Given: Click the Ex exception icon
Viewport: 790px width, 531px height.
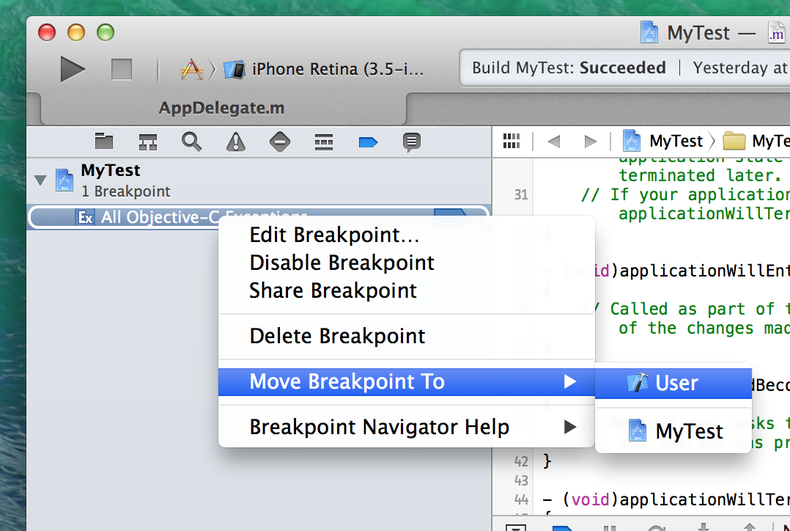Looking at the screenshot, I should tap(85, 218).
